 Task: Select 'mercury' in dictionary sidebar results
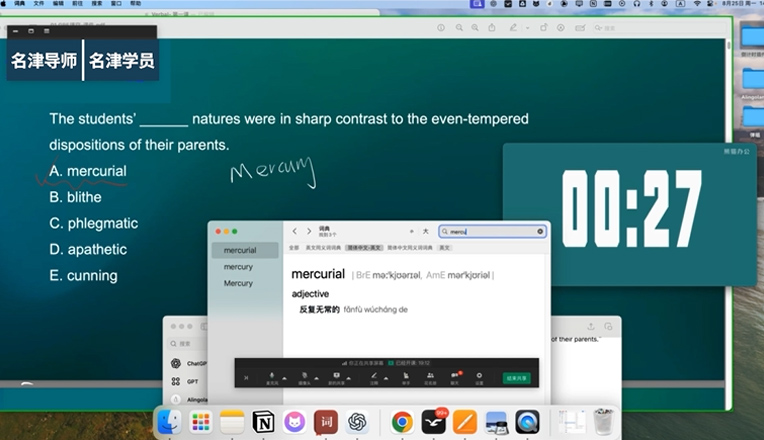pos(238,267)
